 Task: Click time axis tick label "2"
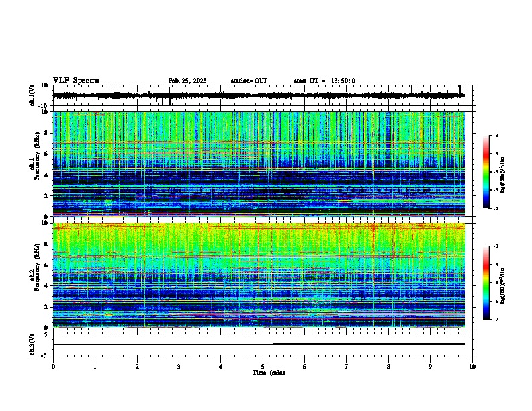pos(137,367)
